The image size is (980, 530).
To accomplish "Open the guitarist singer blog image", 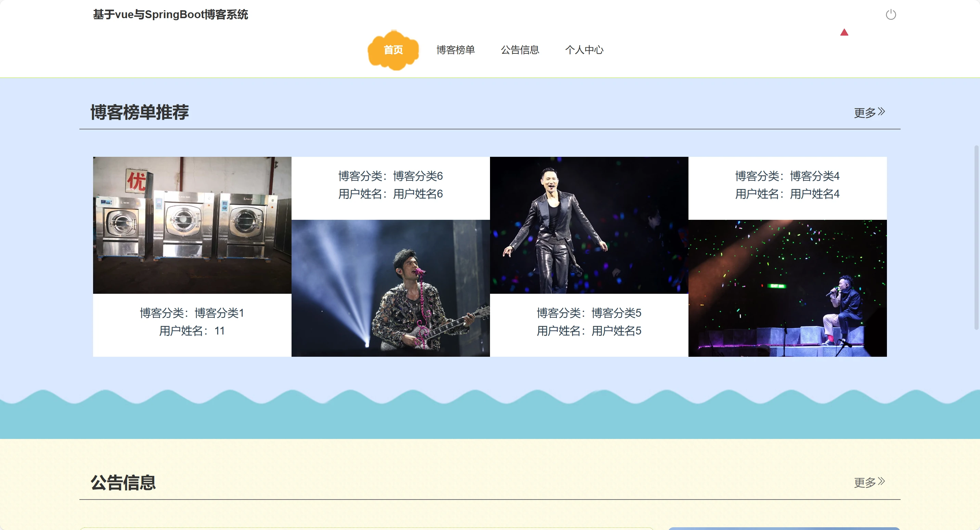I will 390,288.
